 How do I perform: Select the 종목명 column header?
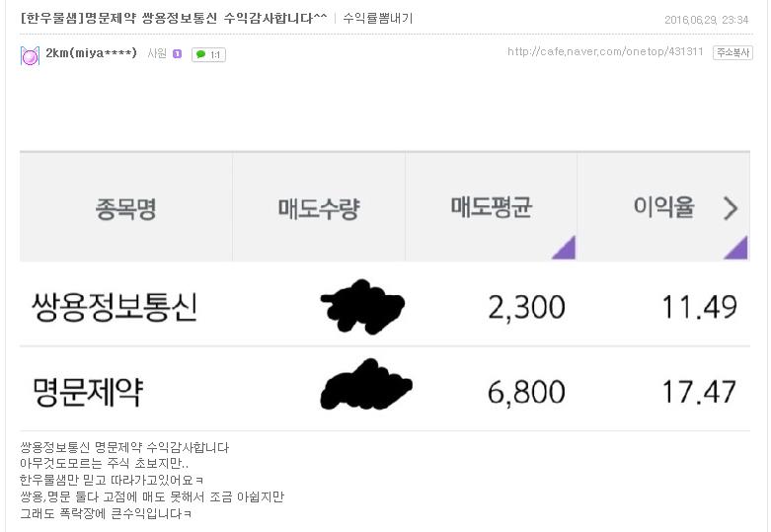click(126, 208)
